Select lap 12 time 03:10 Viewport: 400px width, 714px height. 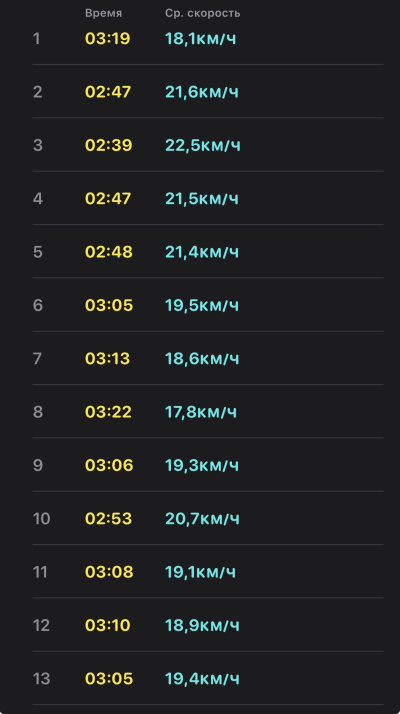108,625
